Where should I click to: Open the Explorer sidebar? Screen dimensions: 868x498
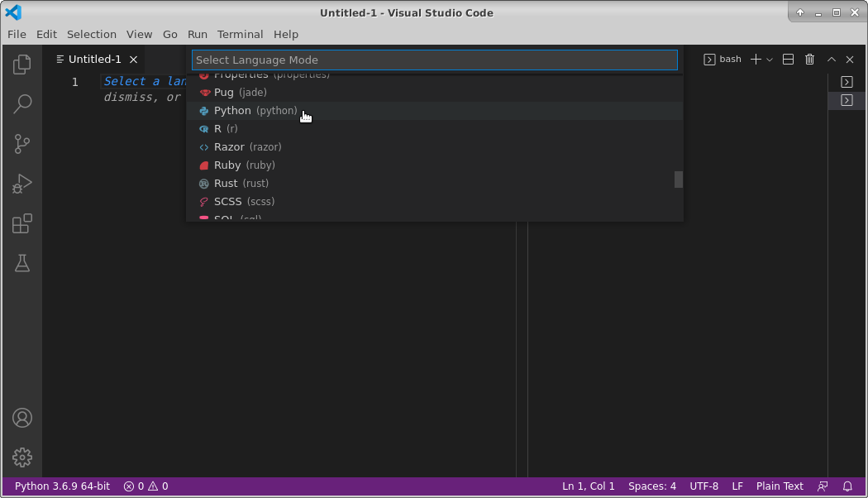click(x=21, y=64)
